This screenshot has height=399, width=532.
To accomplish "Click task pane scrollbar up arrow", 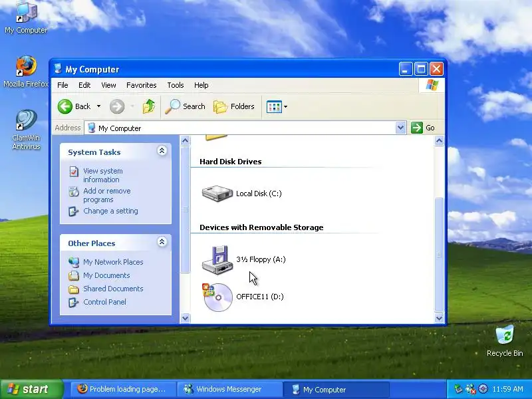I will 185,140.
